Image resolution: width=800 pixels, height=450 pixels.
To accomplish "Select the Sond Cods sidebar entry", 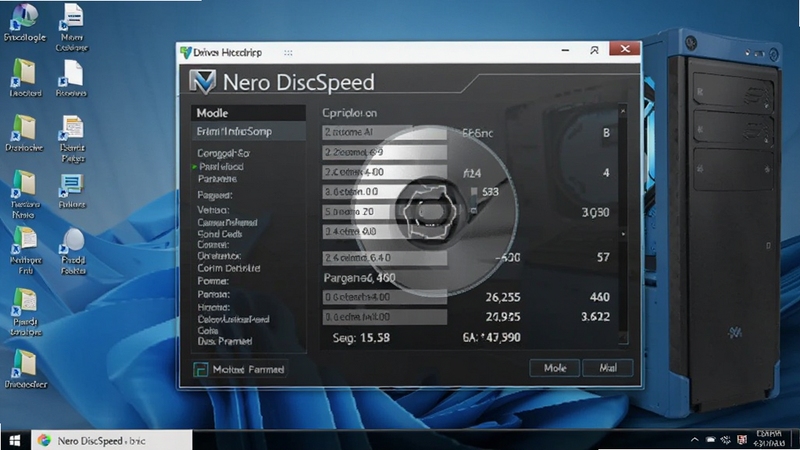I will click(x=219, y=234).
